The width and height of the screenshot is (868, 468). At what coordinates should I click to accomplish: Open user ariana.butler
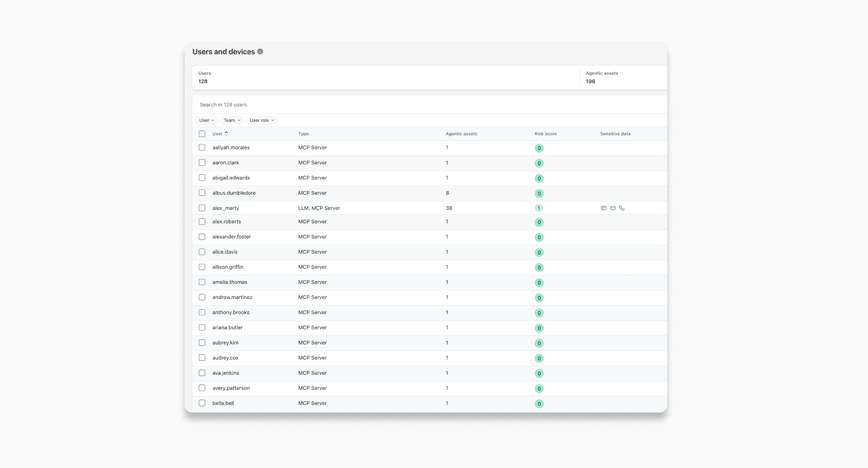(227, 327)
